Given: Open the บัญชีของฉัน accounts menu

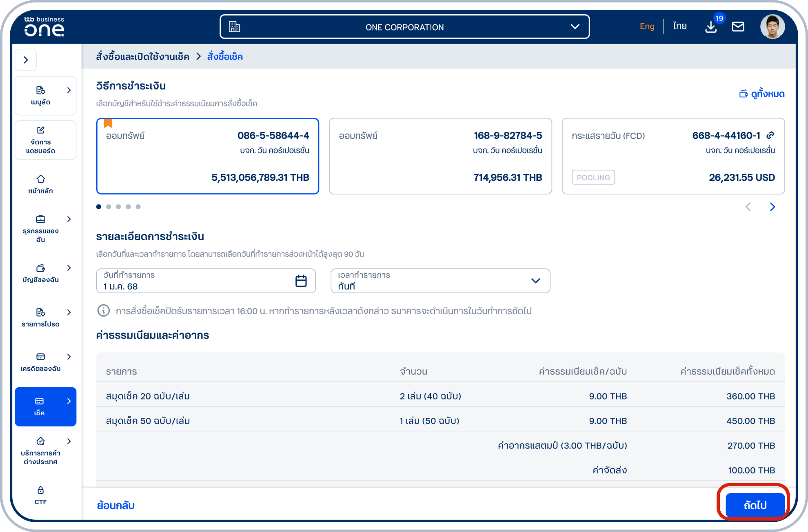Looking at the screenshot, I should click(x=40, y=273).
